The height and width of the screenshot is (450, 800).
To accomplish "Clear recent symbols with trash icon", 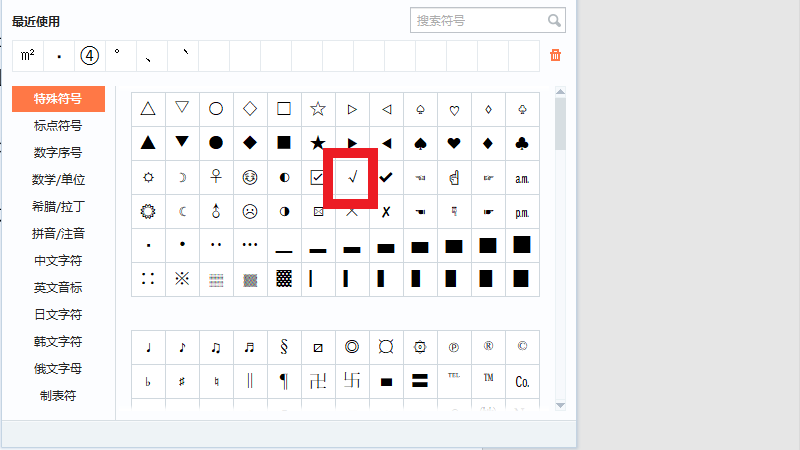I will pos(555,55).
